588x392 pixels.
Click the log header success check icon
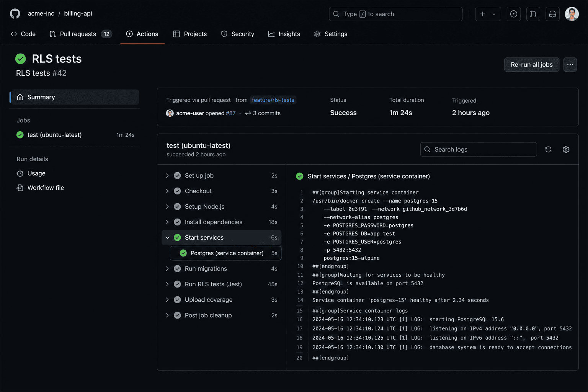299,176
